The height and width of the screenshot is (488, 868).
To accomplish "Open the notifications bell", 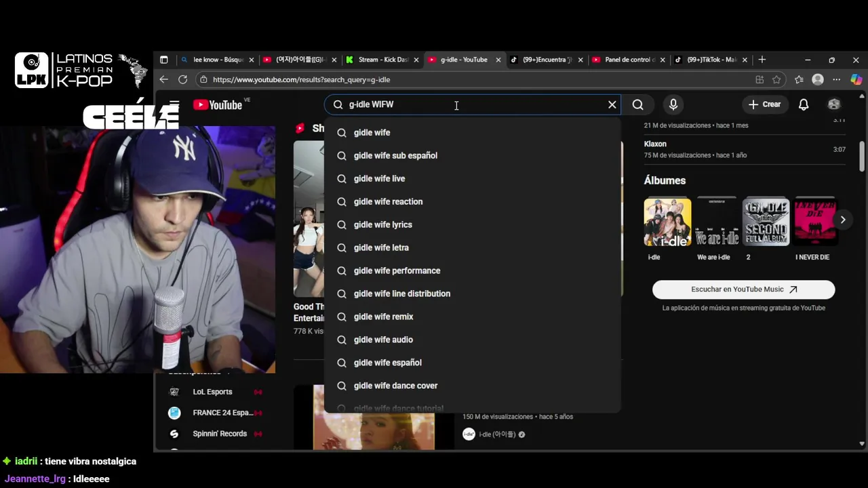I will coord(804,104).
